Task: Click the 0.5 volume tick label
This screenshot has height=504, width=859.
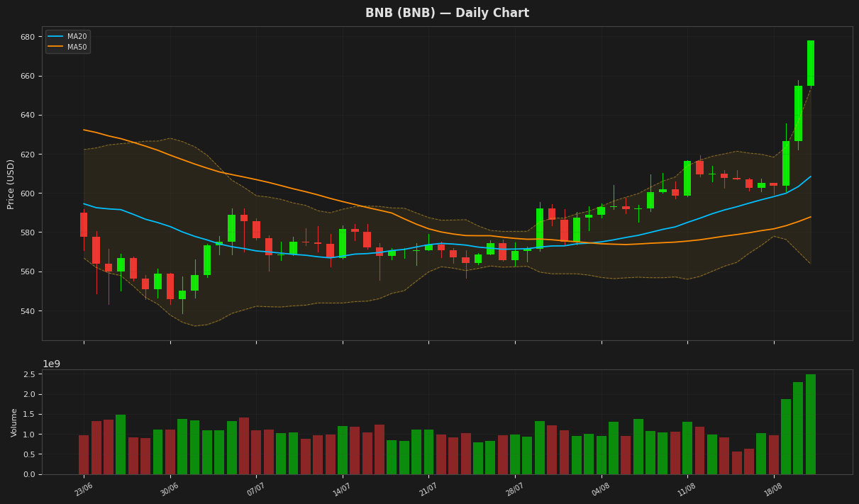Action: pos(30,454)
